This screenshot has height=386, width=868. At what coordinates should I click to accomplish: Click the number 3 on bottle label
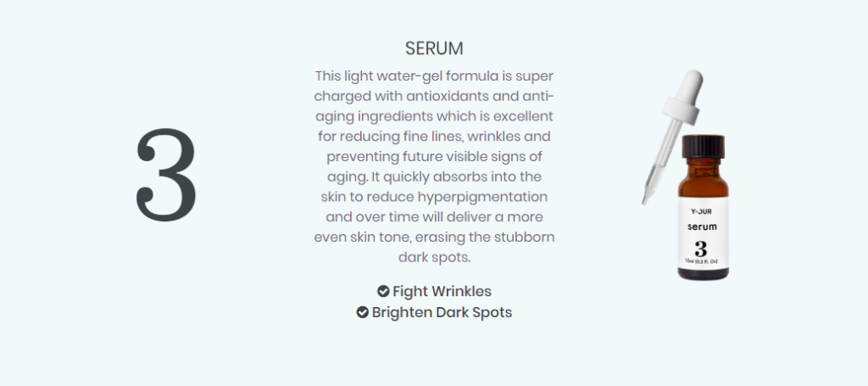[701, 249]
